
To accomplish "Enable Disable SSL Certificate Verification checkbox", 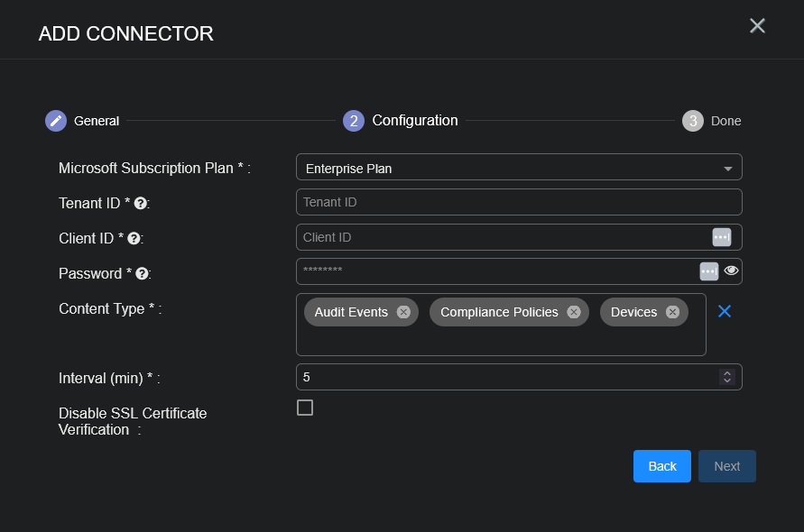I will tap(305, 408).
